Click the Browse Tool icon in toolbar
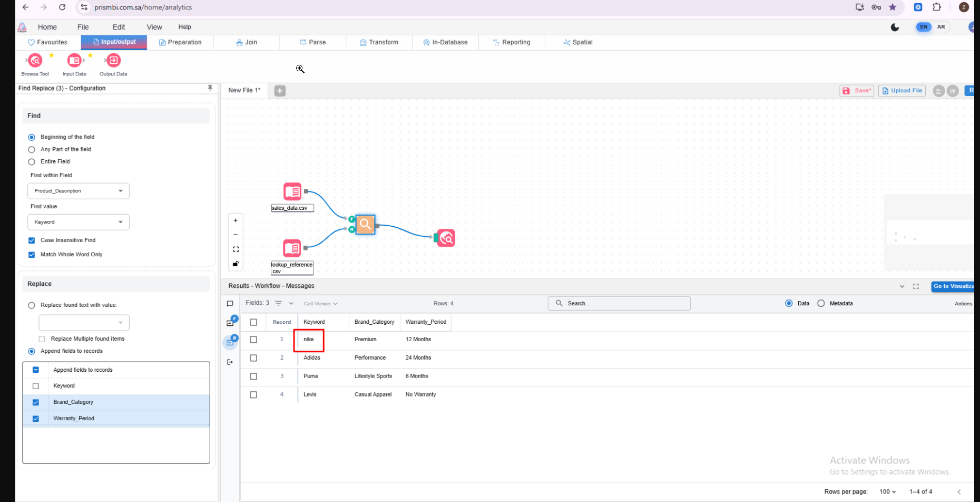980x502 pixels. (35, 61)
